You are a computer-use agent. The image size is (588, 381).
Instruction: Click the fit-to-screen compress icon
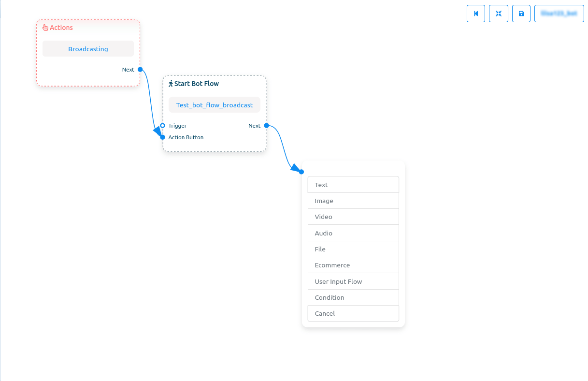point(499,14)
